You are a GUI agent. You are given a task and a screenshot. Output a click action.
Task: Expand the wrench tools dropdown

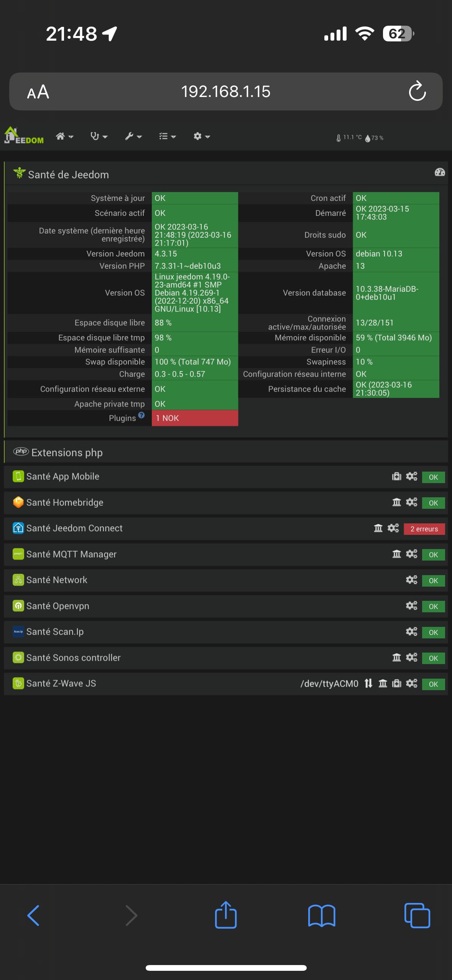[133, 136]
